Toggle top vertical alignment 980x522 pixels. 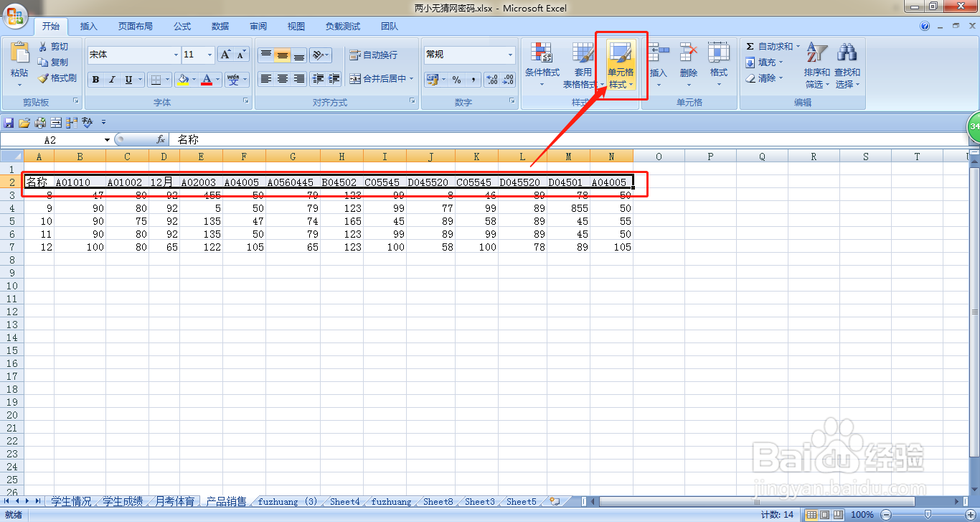point(266,55)
